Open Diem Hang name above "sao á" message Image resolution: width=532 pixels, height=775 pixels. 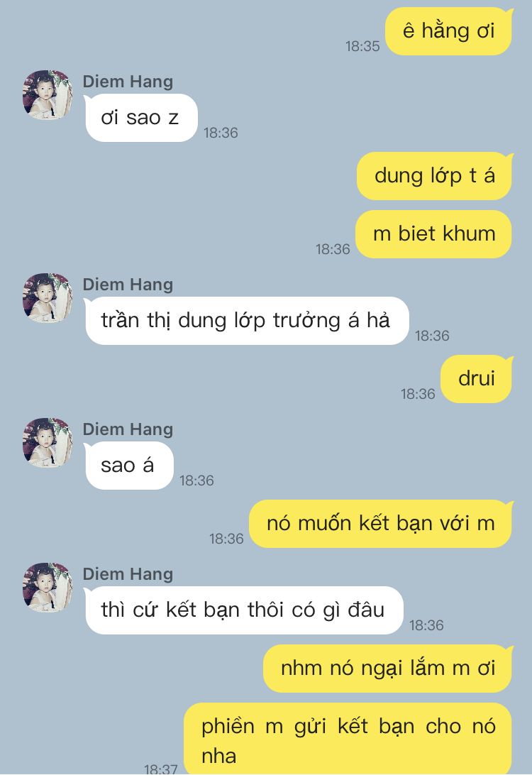(x=128, y=429)
